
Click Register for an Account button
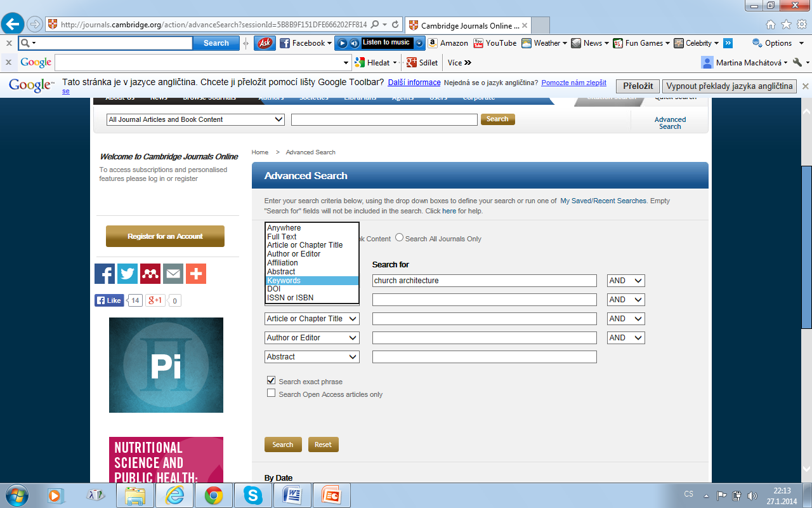coord(165,236)
